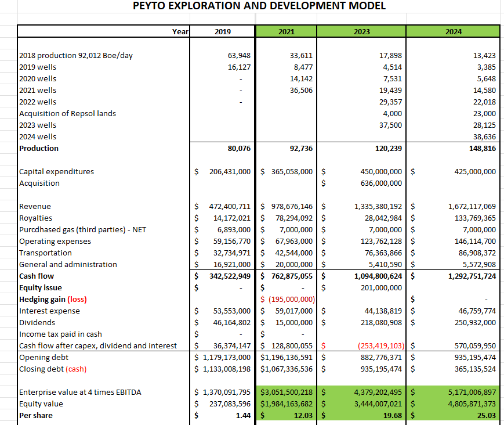Select the value 63,948 in 2019

coord(239,55)
